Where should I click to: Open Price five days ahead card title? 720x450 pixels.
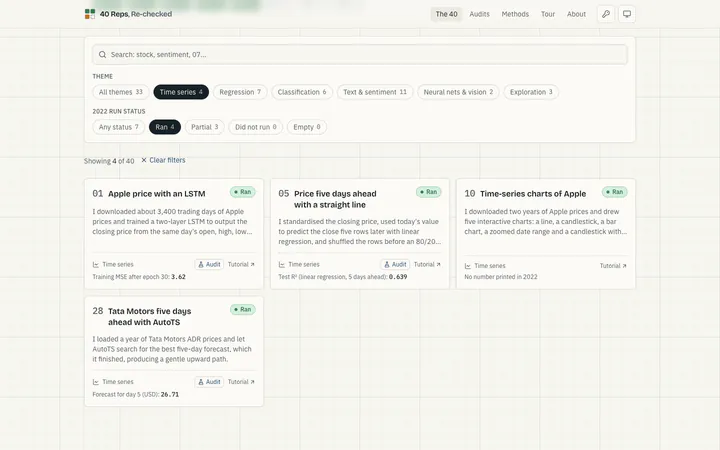coord(335,199)
